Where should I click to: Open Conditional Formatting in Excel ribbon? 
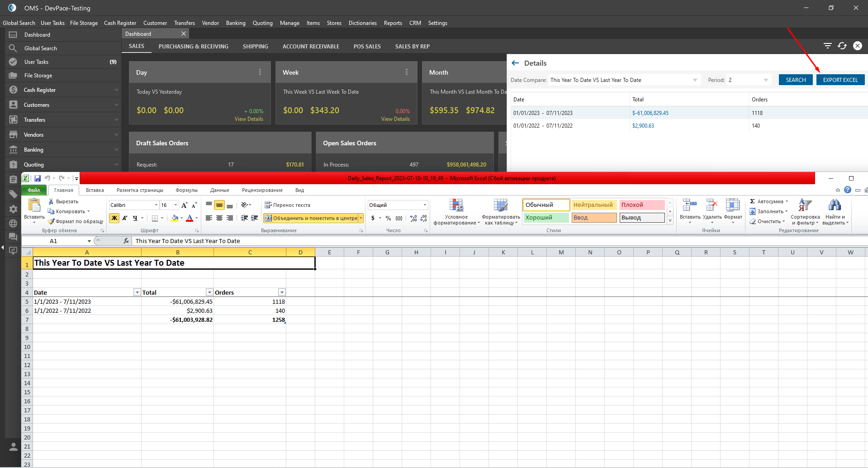(x=456, y=212)
